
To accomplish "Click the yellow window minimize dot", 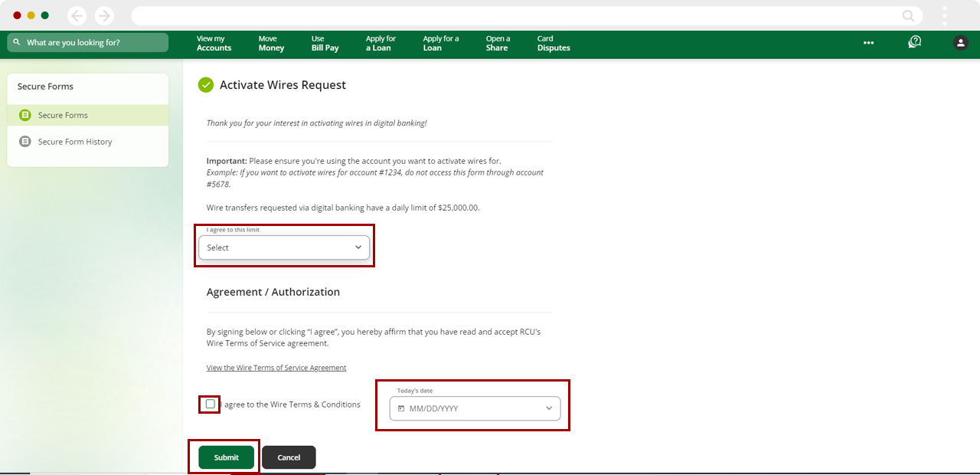I will click(31, 15).
